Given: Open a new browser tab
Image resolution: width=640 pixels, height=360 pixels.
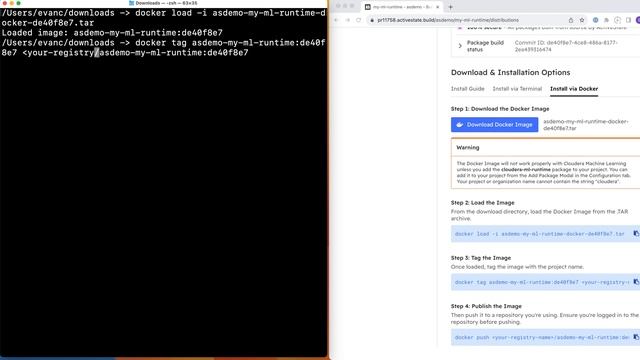Looking at the screenshot, I should coord(451,7).
